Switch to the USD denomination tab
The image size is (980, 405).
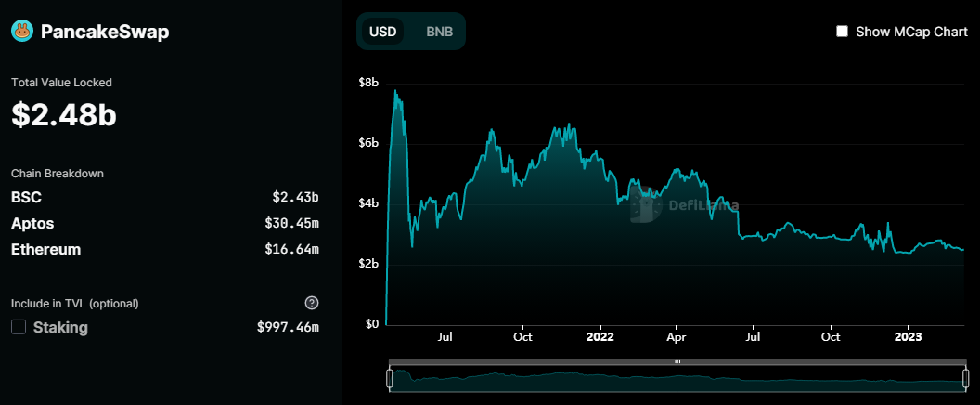(x=383, y=32)
